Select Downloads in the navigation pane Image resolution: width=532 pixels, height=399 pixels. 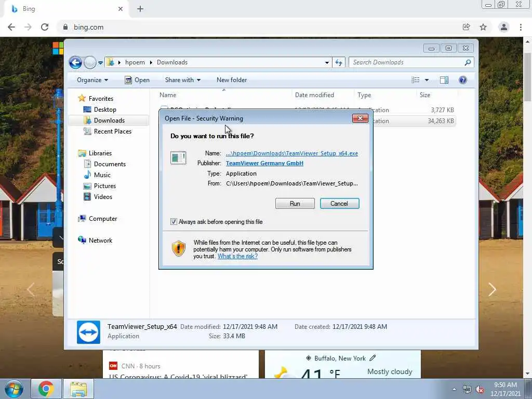(109, 121)
